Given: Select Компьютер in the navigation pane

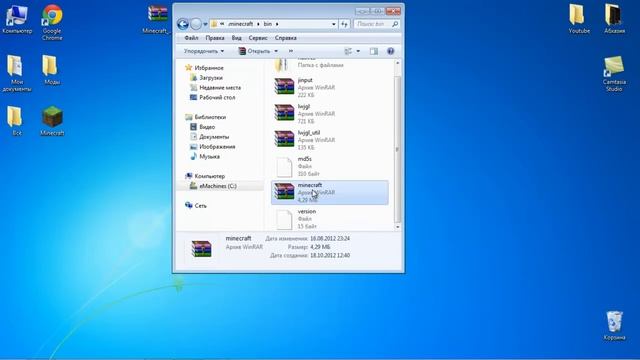Looking at the screenshot, I should pyautogui.click(x=209, y=176).
